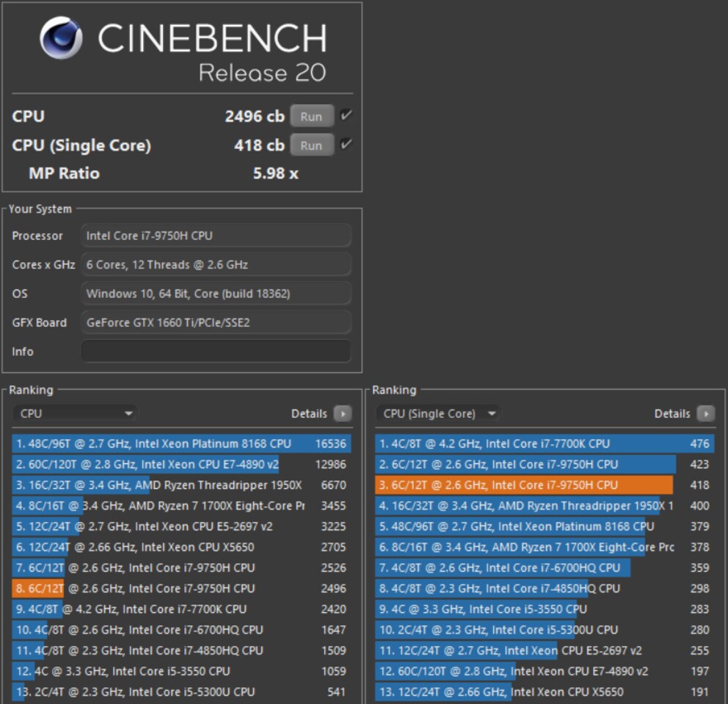728x704 pixels.
Task: Click the empty Info field
Action: point(216,352)
